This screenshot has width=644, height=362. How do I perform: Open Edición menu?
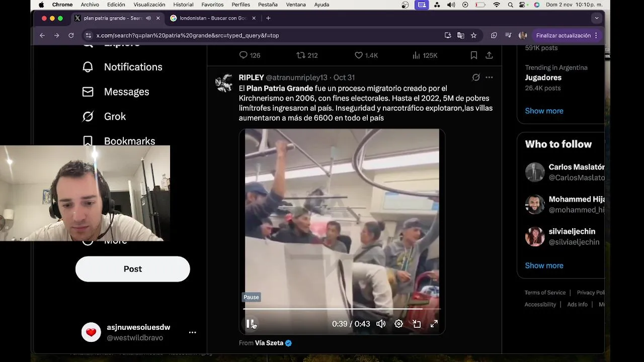116,5
